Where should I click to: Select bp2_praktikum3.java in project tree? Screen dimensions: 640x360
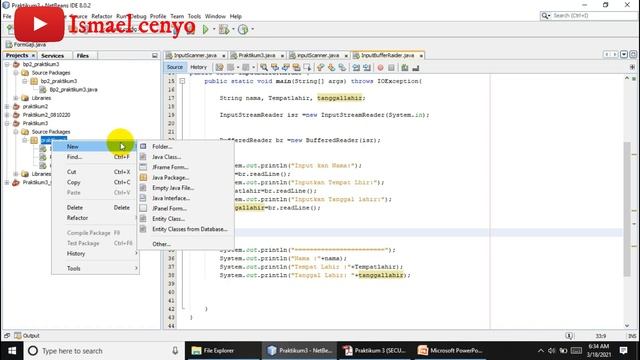pos(73,89)
